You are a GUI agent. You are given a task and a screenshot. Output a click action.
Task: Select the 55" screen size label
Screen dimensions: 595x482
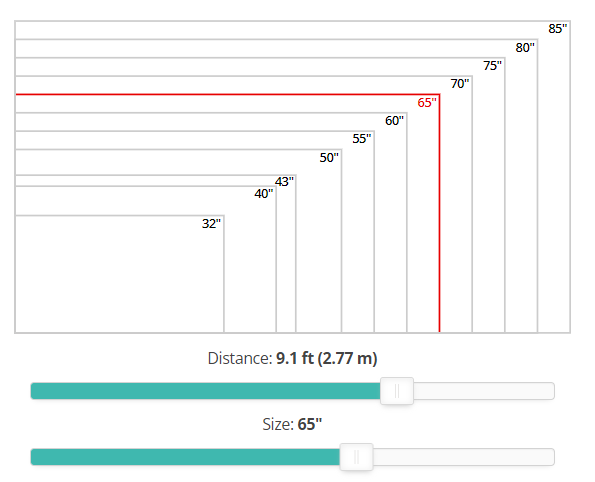362,139
